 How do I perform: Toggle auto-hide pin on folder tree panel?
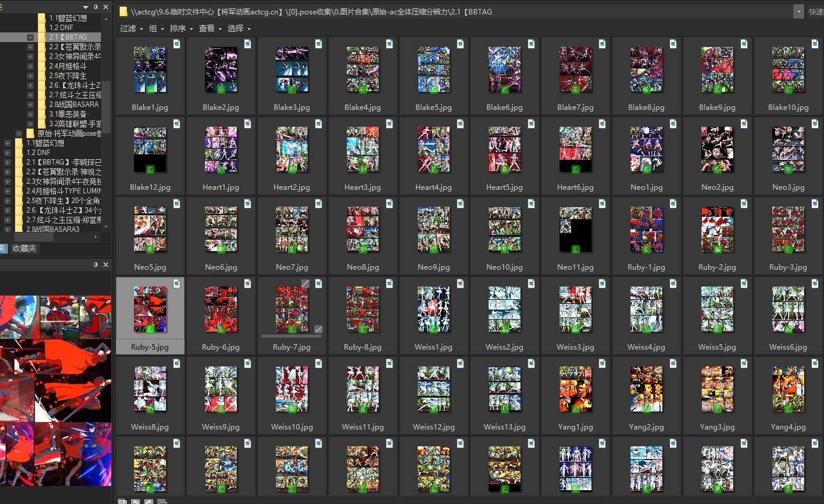click(97, 7)
